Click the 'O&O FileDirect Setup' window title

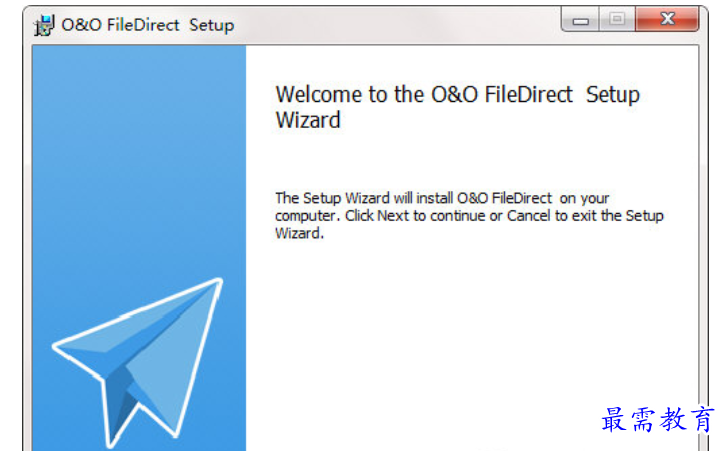click(x=148, y=25)
